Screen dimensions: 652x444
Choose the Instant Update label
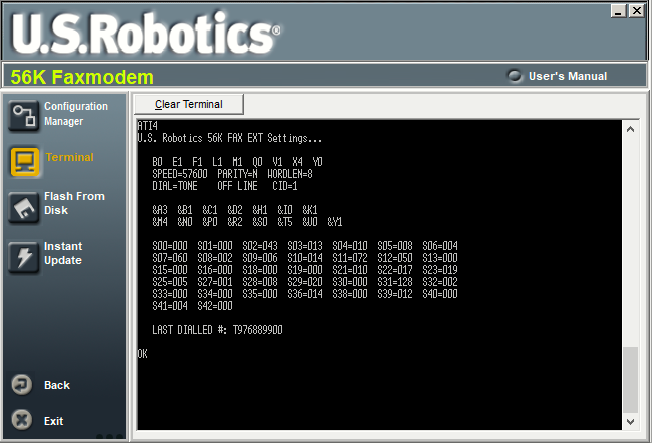tap(63, 253)
